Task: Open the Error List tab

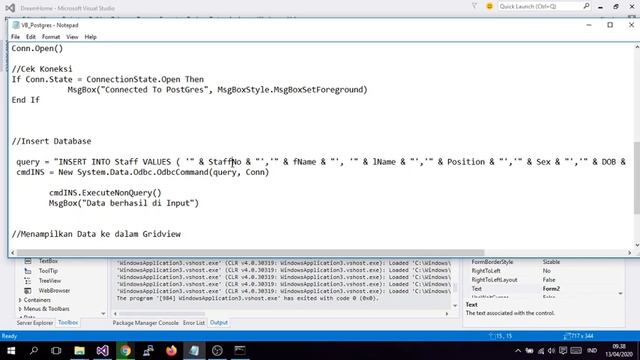Action: tap(193, 322)
